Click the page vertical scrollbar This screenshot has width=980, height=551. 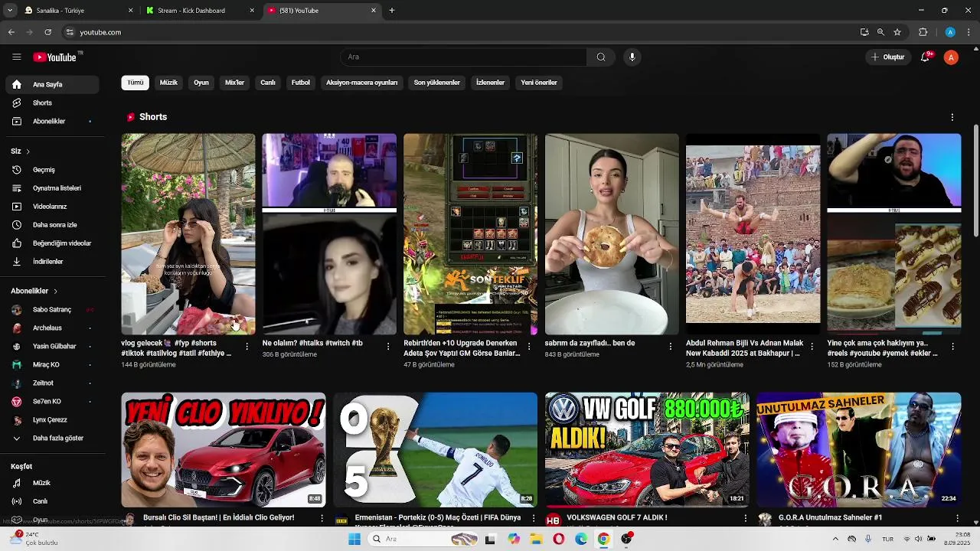[975, 181]
